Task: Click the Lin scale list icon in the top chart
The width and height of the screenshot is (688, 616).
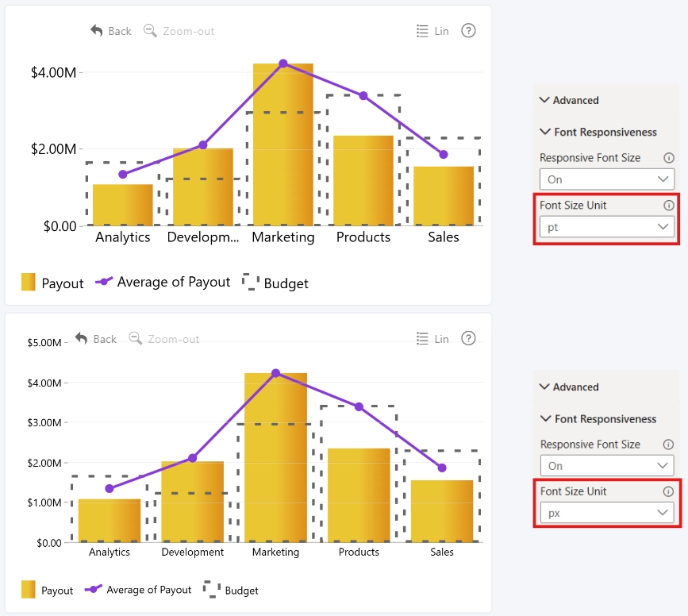Action: coord(422,31)
